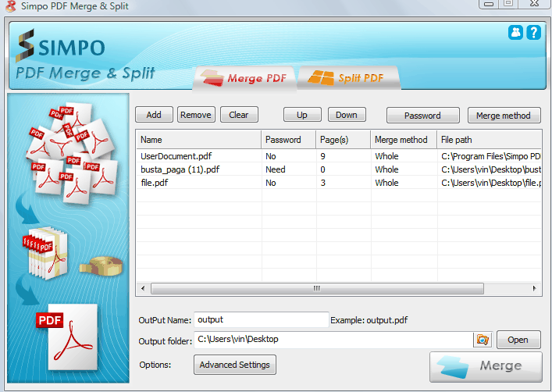Click the OutPut Name input field
Viewport: 552px width, 392px height.
pyautogui.click(x=262, y=319)
